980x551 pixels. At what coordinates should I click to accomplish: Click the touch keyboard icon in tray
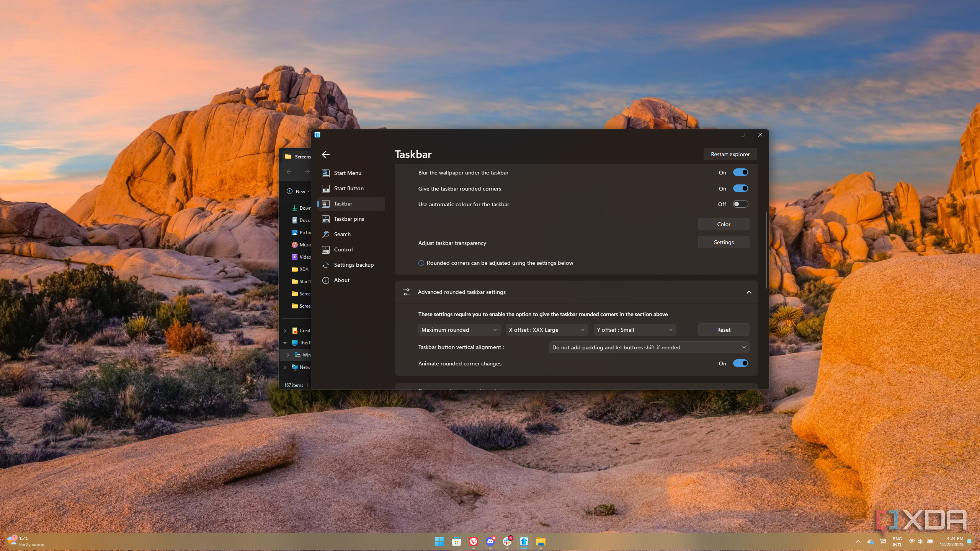(882, 541)
